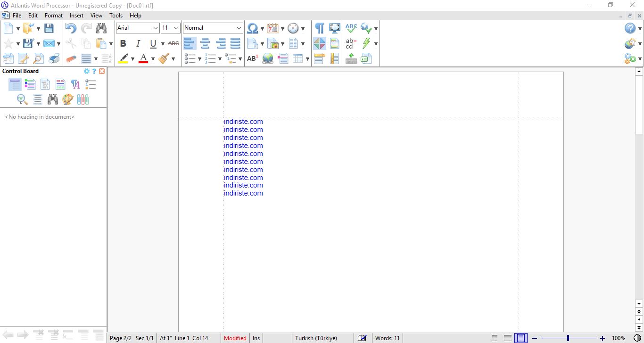Open the File menu
The height and width of the screenshot is (343, 644).
pos(17,16)
